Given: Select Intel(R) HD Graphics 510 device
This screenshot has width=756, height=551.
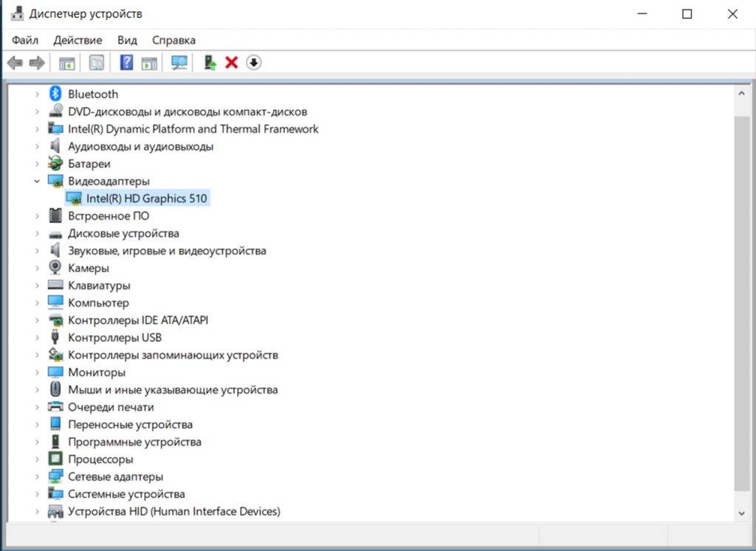Looking at the screenshot, I should (x=146, y=198).
